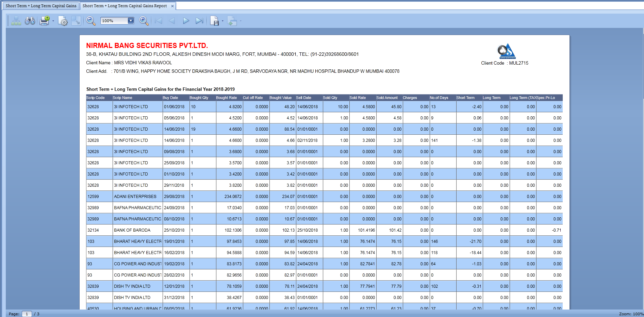Image resolution: width=644 pixels, height=317 pixels.
Task: Zoom out with the minus magnifier
Action: (x=91, y=21)
